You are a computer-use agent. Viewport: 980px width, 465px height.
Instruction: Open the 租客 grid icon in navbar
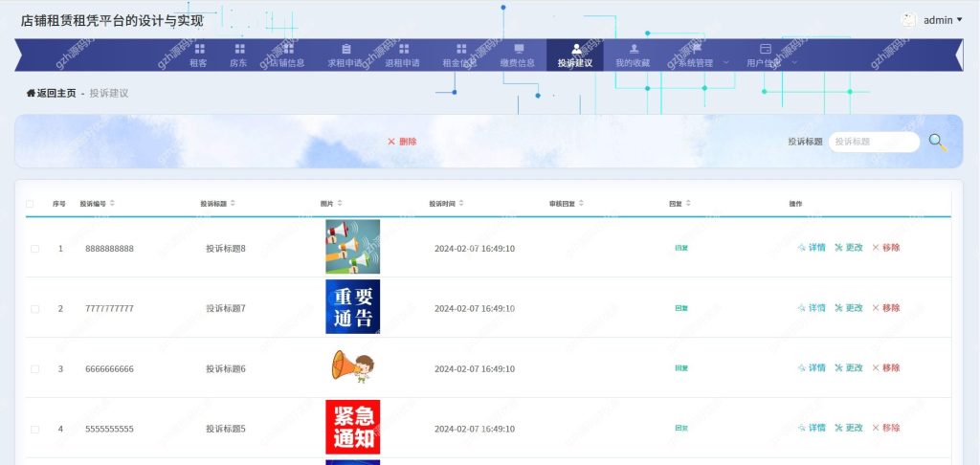199,49
